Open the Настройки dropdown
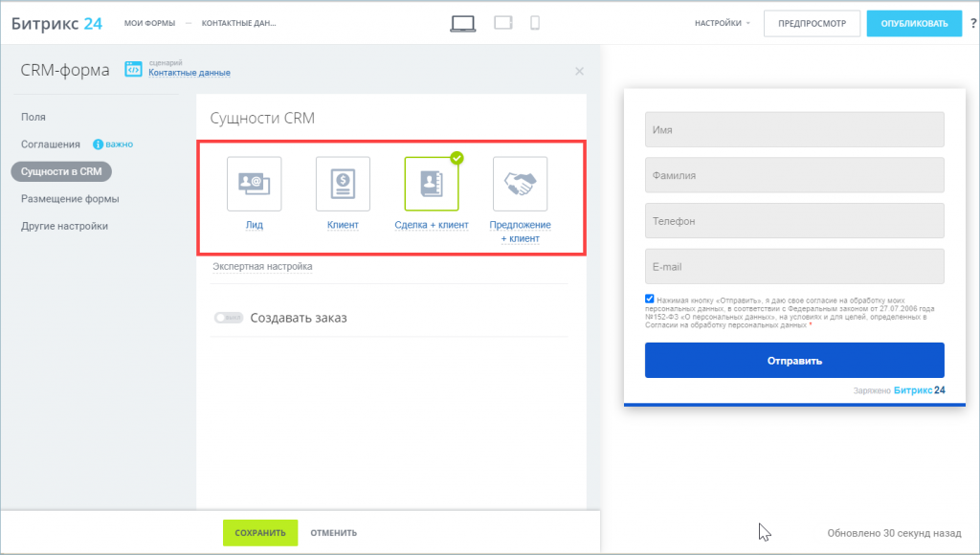The height and width of the screenshot is (555, 980). (722, 23)
